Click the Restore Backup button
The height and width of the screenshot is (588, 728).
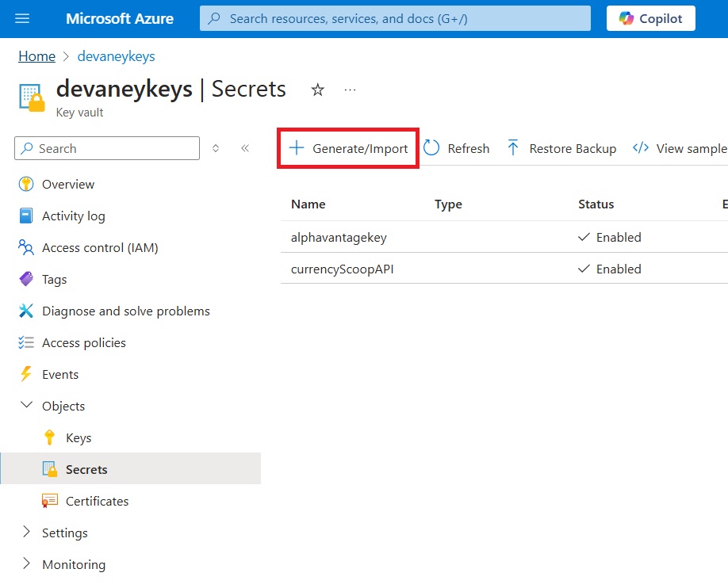(x=561, y=148)
